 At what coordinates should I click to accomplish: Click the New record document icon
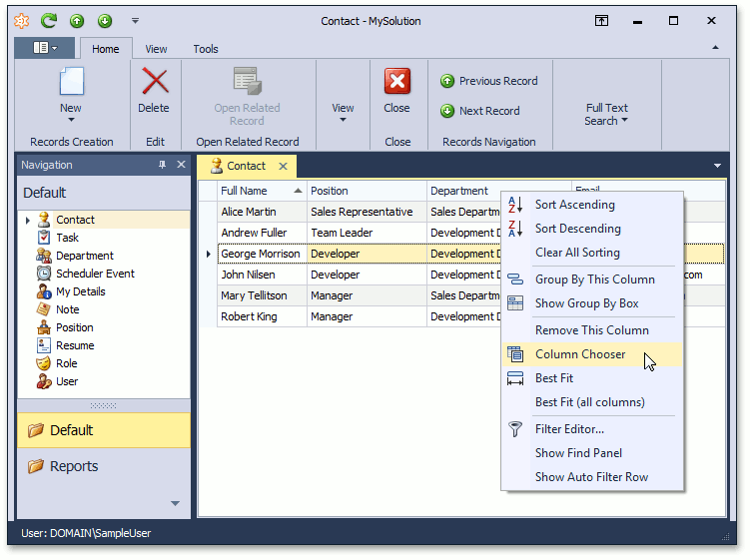[71, 81]
